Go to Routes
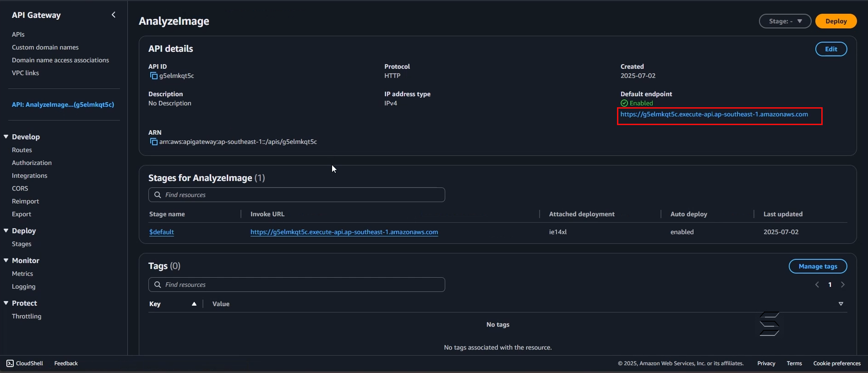The image size is (868, 373). (22, 150)
